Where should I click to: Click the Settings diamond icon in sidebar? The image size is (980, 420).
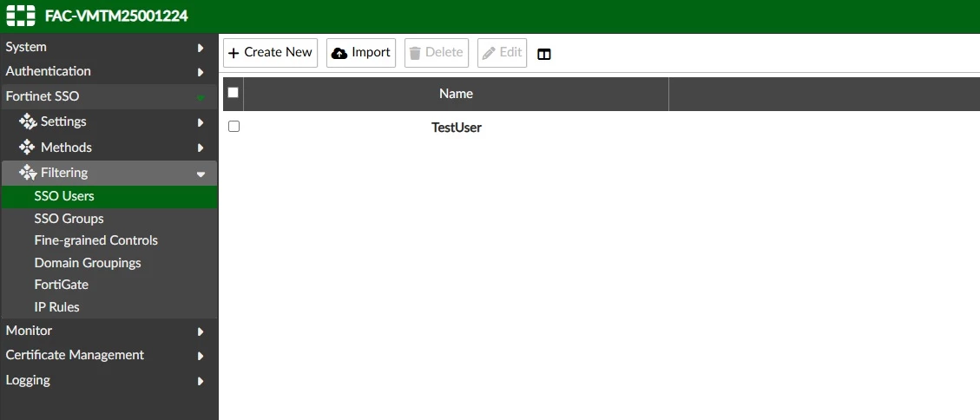(28, 121)
